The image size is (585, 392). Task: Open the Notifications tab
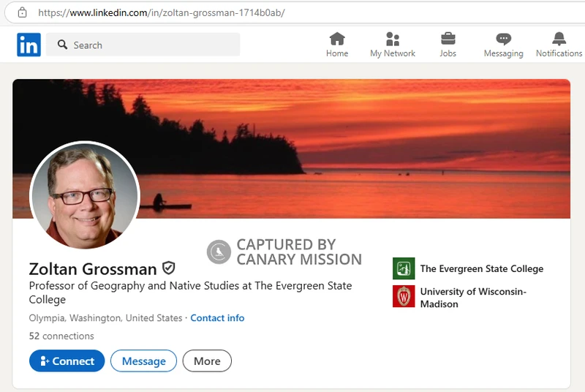point(559,45)
